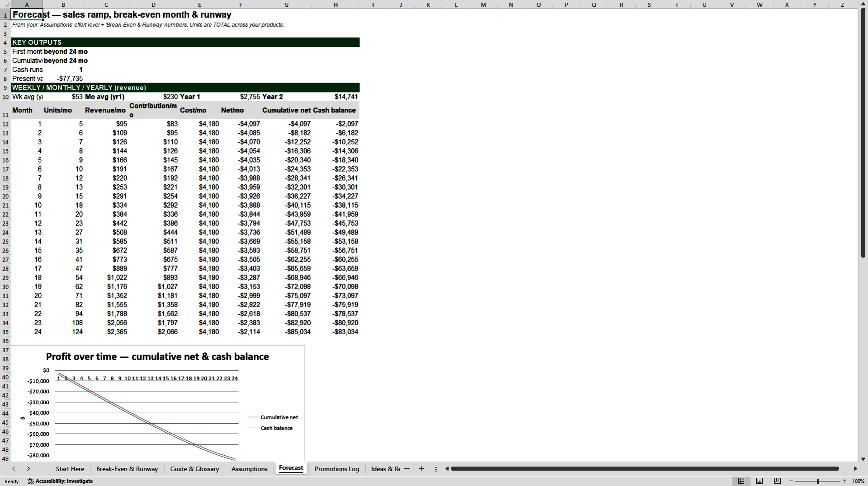Viewport: 868px width, 486px height.
Task: Open the Ideas & Re sheet tab
Action: point(385,469)
